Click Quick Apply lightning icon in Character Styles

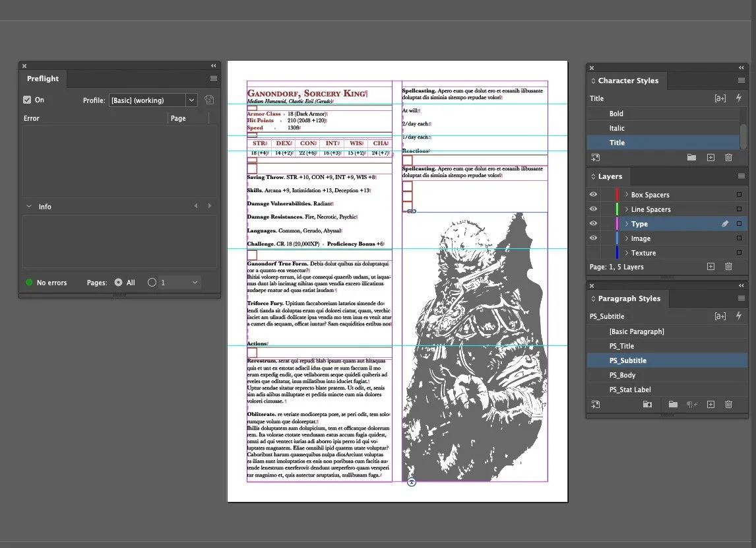click(739, 98)
